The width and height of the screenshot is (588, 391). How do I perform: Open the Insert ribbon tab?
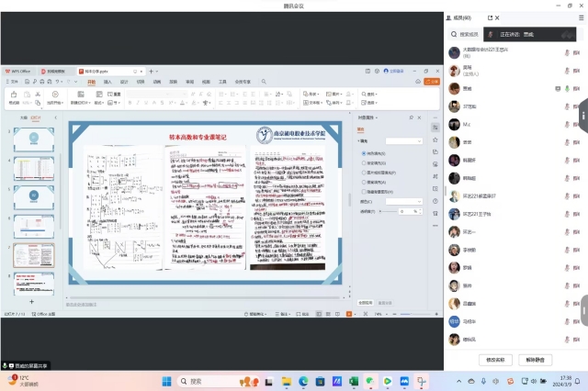pos(107,82)
